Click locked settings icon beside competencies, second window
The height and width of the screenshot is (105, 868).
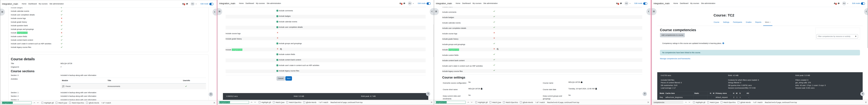tap(281, 49)
